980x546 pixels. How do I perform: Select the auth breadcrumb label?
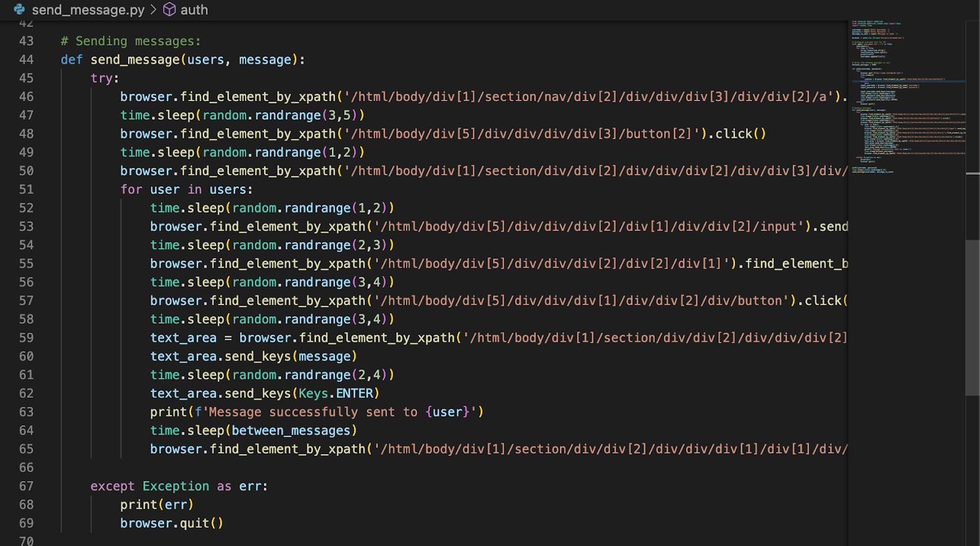tap(194, 10)
